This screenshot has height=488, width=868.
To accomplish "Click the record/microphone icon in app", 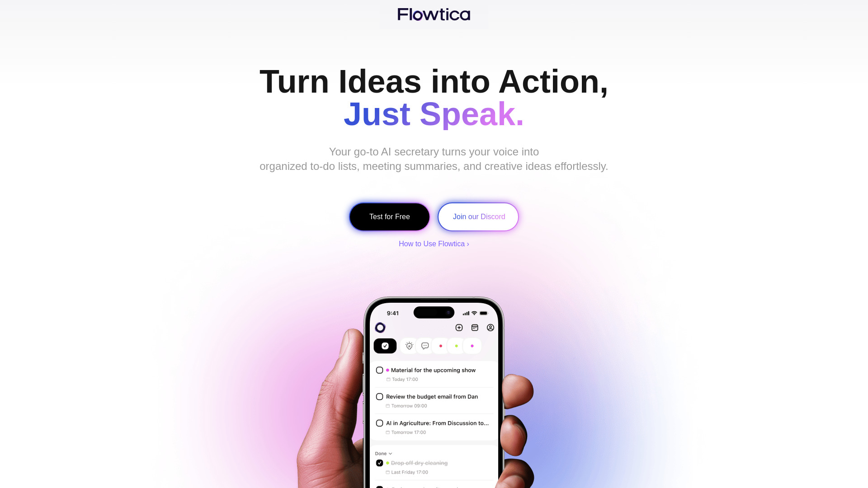I will pos(379,327).
